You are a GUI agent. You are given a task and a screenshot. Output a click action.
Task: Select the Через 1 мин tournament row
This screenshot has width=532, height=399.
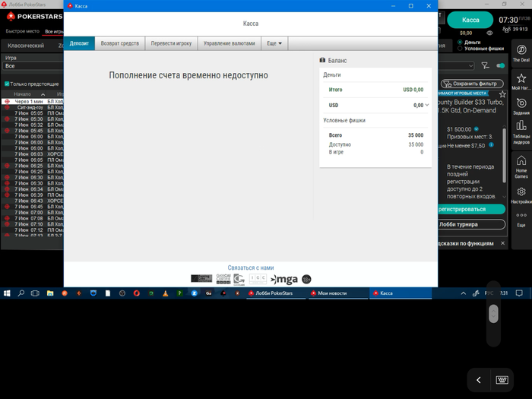(33, 101)
